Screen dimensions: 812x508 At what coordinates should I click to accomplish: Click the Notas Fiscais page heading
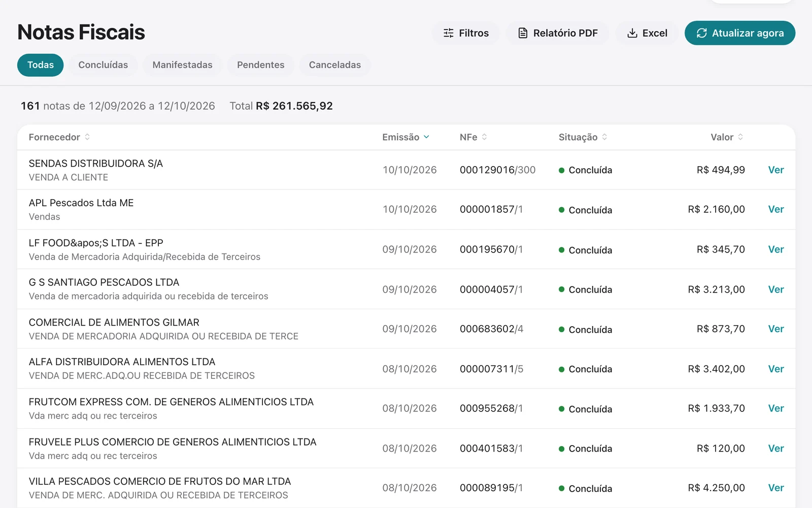tap(81, 32)
